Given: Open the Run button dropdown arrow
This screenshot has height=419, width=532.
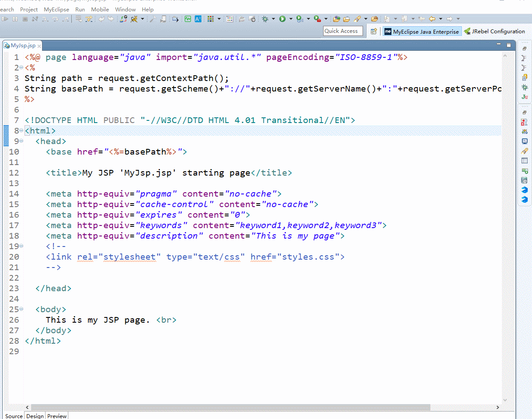Looking at the screenshot, I should coord(291,19).
